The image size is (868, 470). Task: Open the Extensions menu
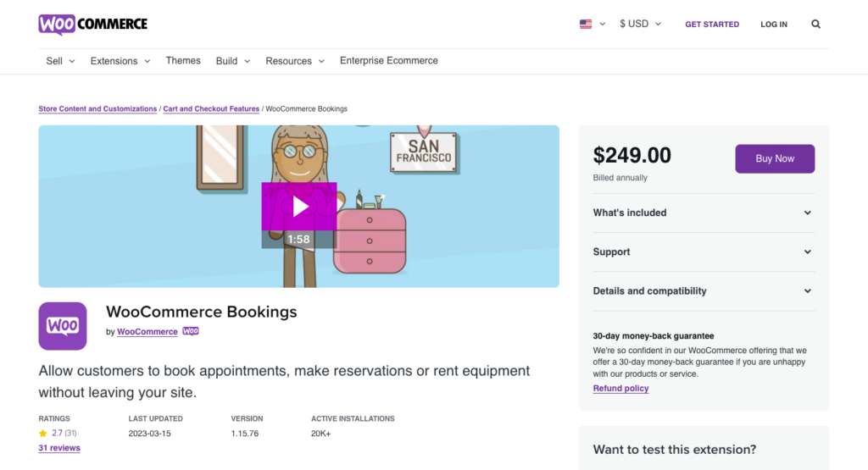coord(120,61)
